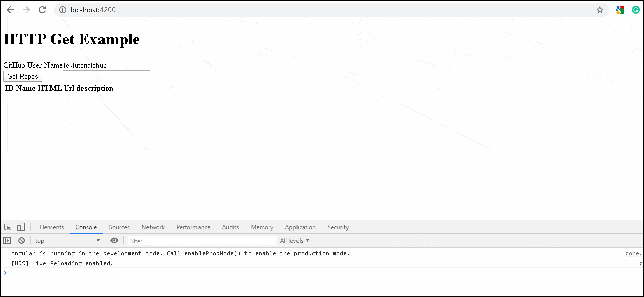Open the Elements tab
Image resolution: width=644 pixels, height=297 pixels.
52,227
